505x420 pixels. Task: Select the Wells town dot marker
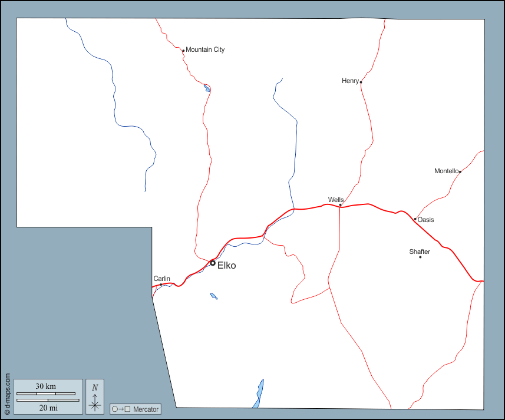pos(340,205)
